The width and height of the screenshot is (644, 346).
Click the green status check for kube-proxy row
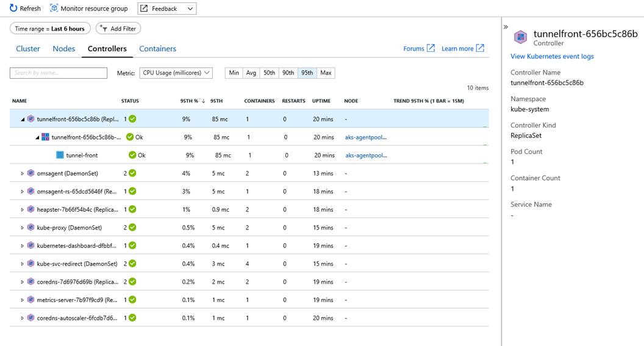pyautogui.click(x=132, y=227)
